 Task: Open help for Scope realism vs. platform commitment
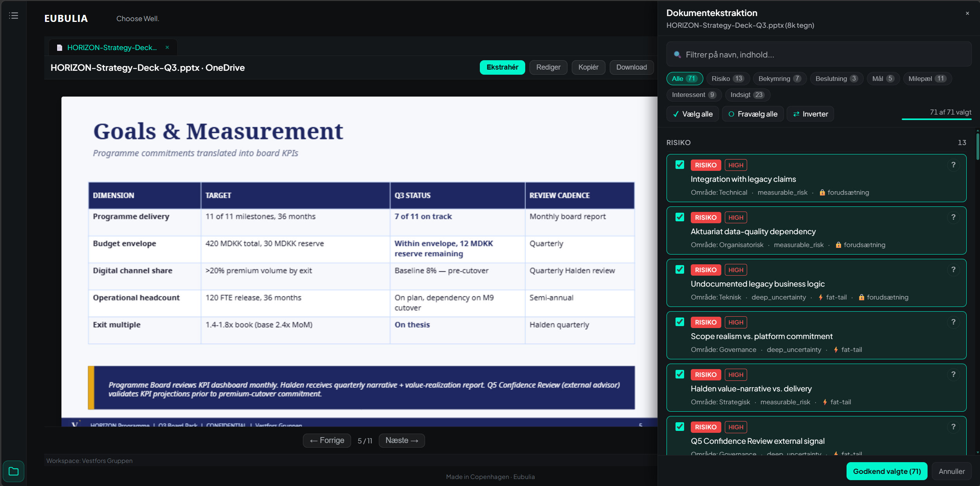click(953, 322)
